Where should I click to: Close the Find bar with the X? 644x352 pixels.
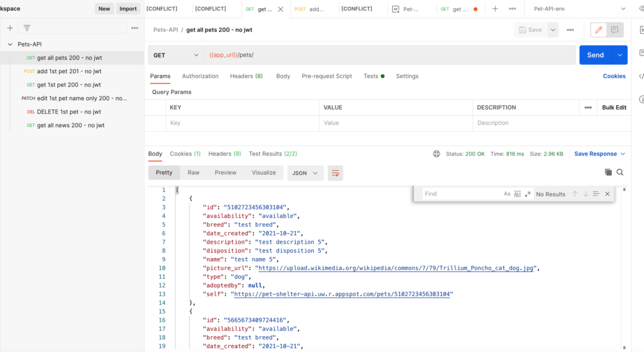pos(608,194)
